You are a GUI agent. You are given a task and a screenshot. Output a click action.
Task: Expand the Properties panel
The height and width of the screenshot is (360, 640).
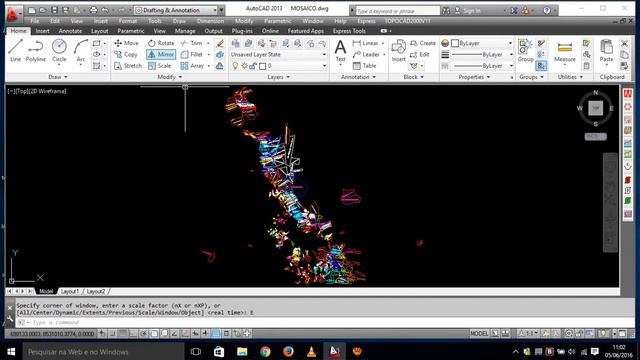(474, 77)
